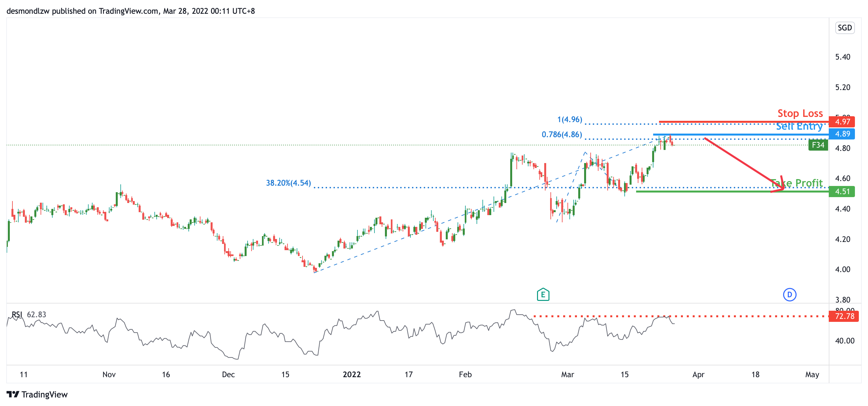Click the SGD currency button
Image resolution: width=868 pixels, height=406 pixels.
coord(844,28)
